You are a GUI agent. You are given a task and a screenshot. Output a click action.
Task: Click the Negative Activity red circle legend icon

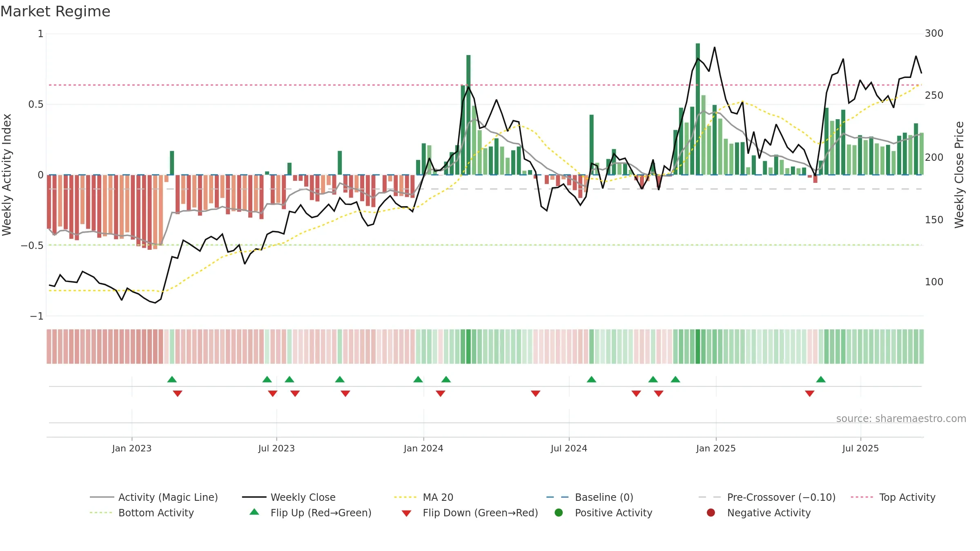(711, 512)
